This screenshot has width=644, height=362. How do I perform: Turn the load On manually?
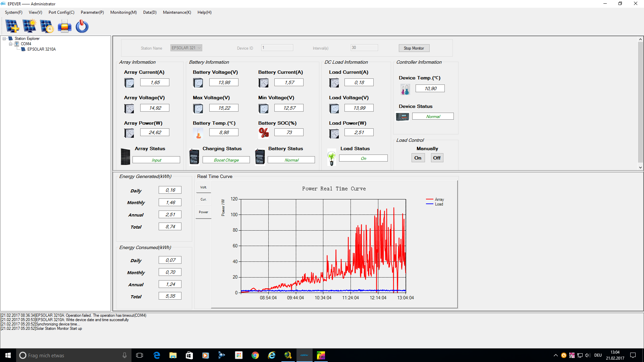point(418,158)
